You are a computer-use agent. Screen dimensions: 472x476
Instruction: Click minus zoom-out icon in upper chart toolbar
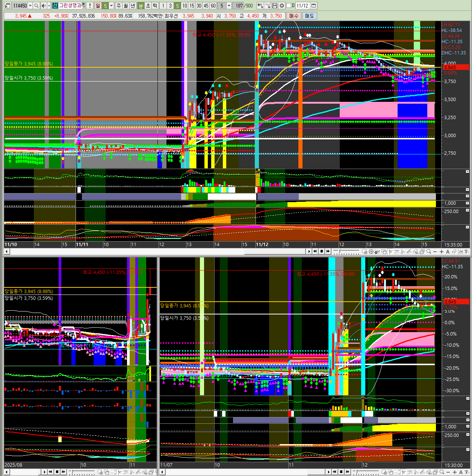click(x=435, y=252)
